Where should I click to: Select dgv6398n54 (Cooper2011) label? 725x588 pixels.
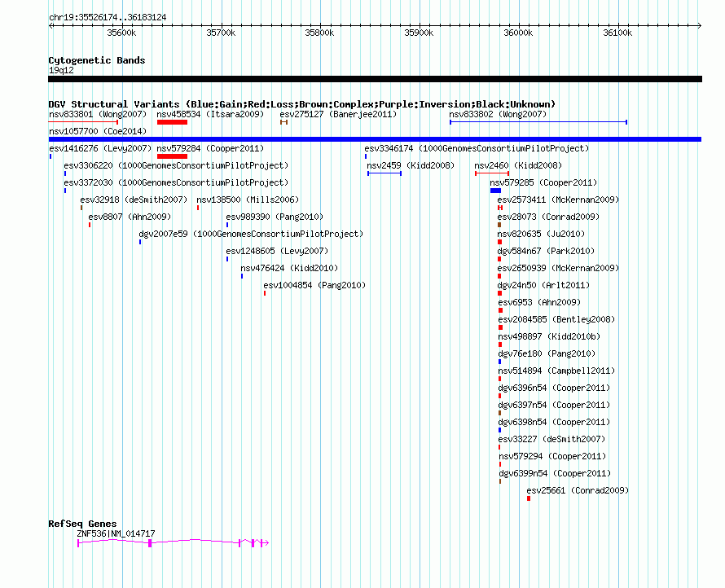click(x=554, y=422)
